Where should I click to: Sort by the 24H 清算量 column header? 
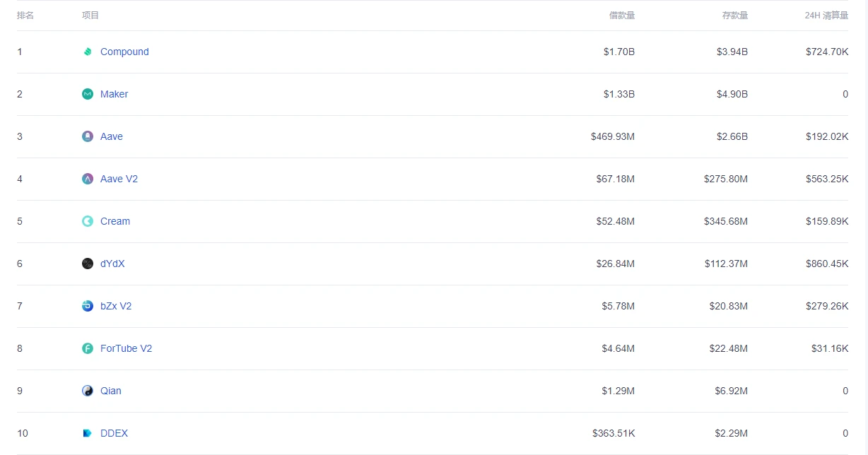826,16
